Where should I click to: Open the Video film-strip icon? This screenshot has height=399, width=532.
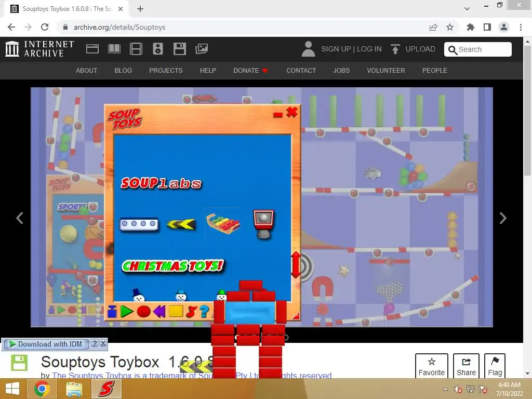point(136,49)
